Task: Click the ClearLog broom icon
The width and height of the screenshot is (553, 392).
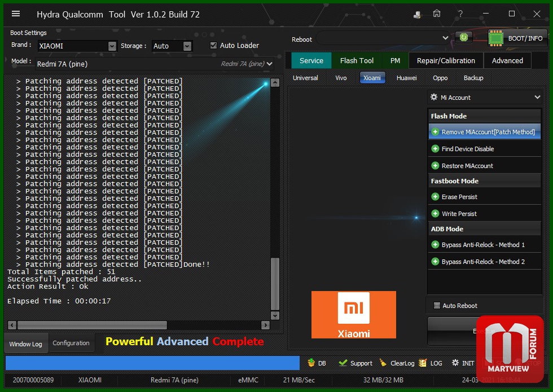Action: coord(383,363)
